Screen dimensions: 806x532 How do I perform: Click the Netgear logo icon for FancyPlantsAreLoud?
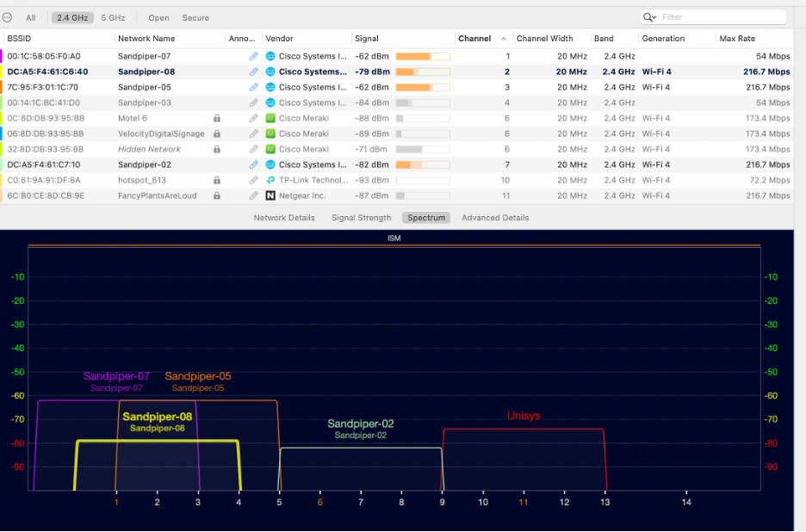click(270, 195)
